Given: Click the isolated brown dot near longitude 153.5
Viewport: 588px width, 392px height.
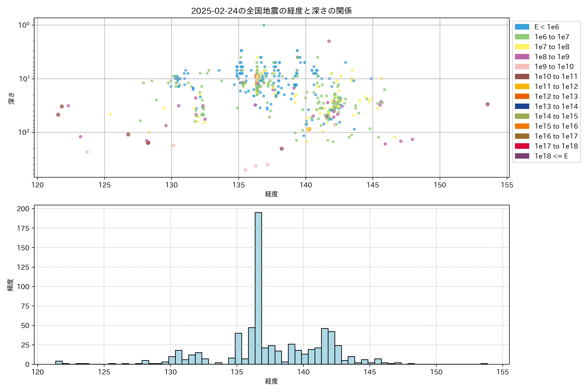Looking at the screenshot, I should tap(487, 104).
